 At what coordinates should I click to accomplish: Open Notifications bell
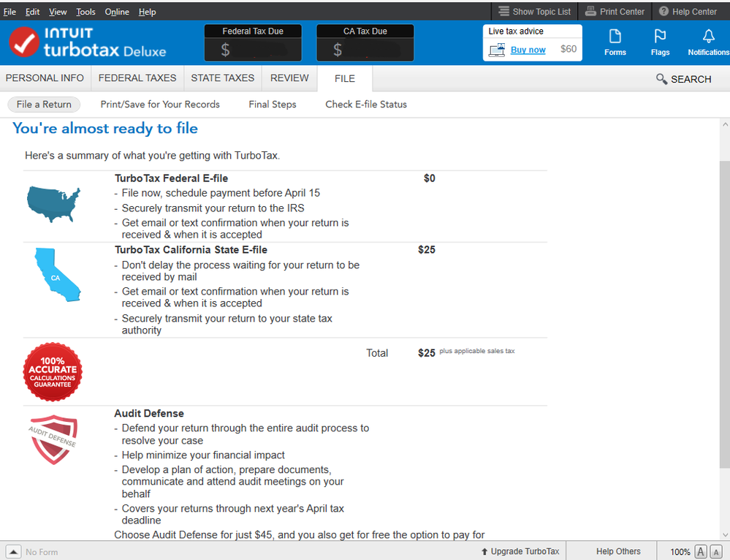[x=708, y=42]
